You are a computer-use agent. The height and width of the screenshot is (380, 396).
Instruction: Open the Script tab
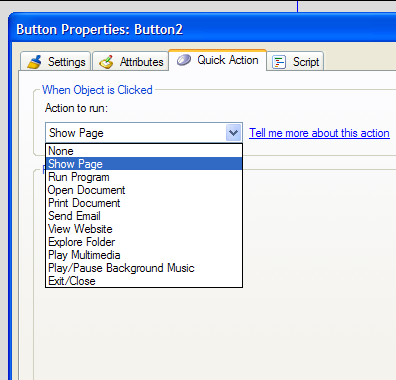[x=295, y=61]
